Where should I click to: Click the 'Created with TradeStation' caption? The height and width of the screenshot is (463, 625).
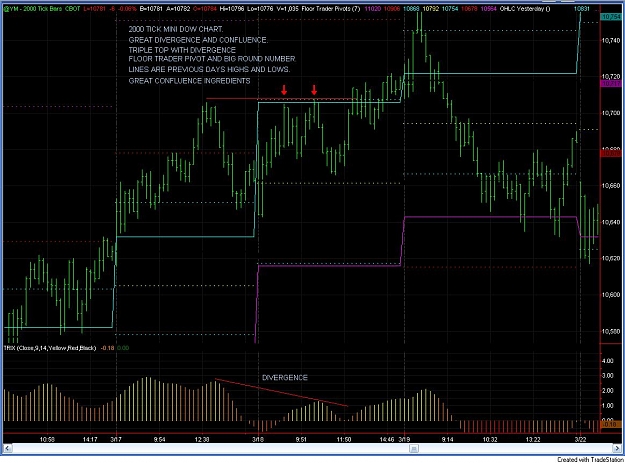click(x=589, y=459)
